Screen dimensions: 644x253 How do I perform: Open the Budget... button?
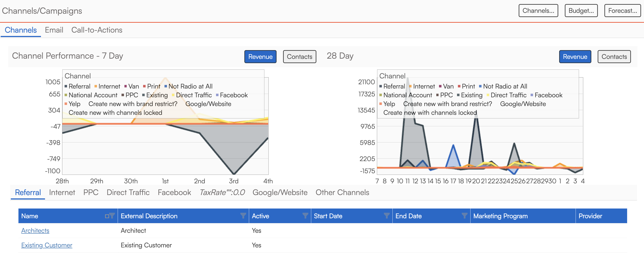coord(581,11)
